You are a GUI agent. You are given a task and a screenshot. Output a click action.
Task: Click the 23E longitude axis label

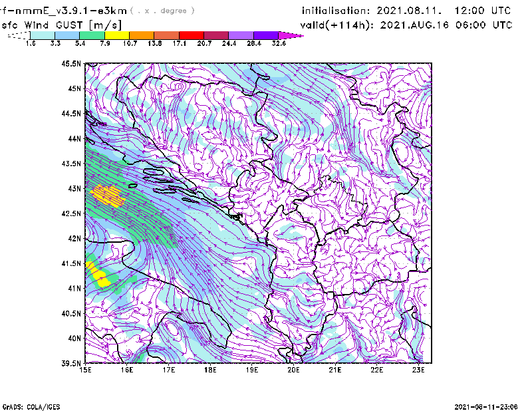pos(419,370)
